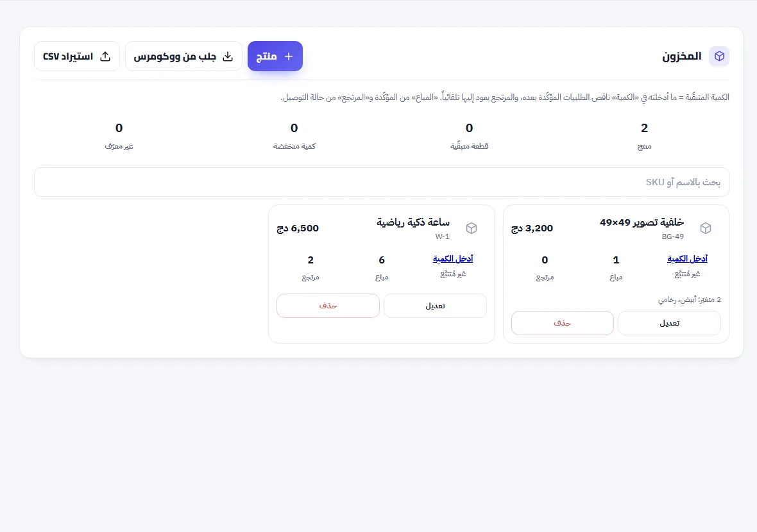Screen dimensions: 757x532
Task: Click the box icon on خلفية تصوير card
Action: [x=705, y=228]
